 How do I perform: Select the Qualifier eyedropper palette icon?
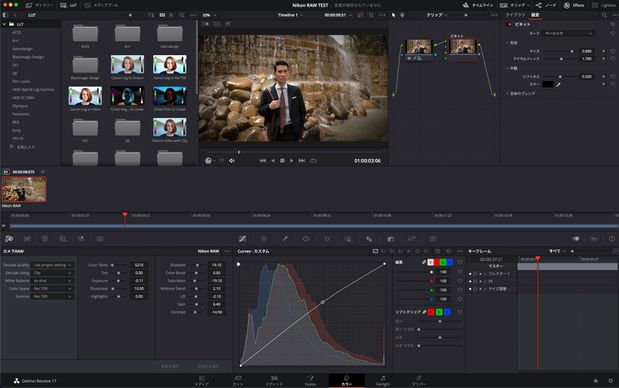(285, 238)
